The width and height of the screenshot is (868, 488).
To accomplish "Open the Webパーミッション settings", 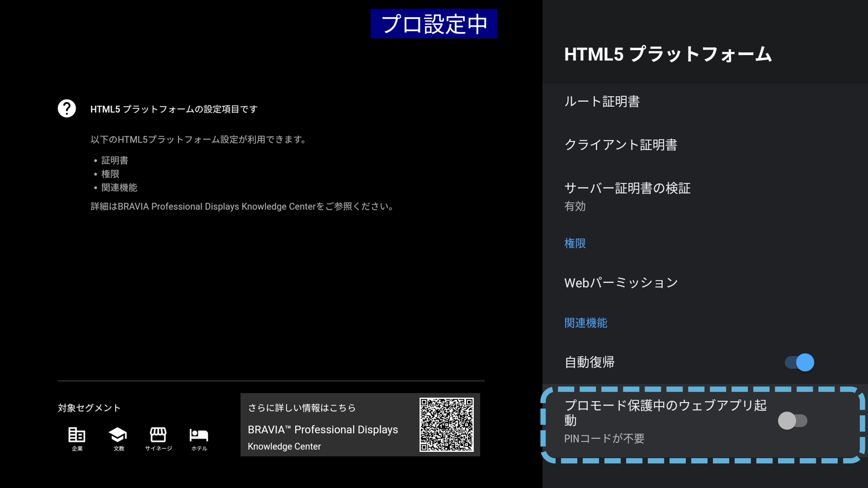I will (621, 283).
